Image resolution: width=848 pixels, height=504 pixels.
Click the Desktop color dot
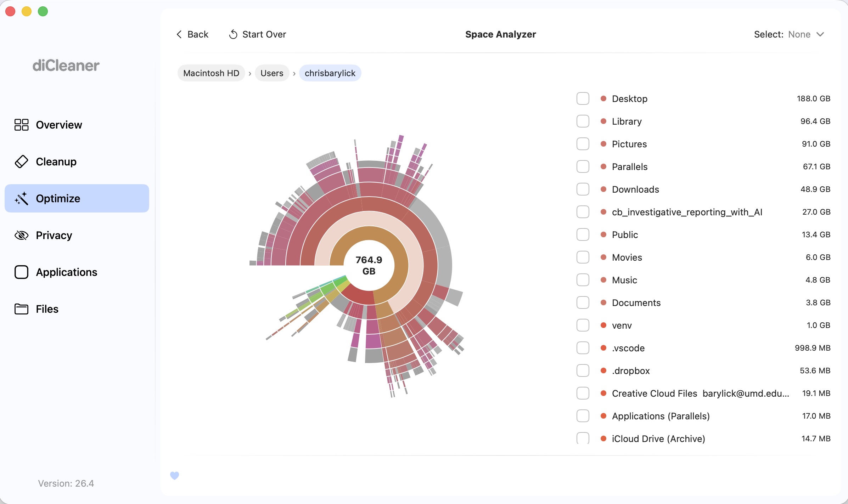pos(603,98)
